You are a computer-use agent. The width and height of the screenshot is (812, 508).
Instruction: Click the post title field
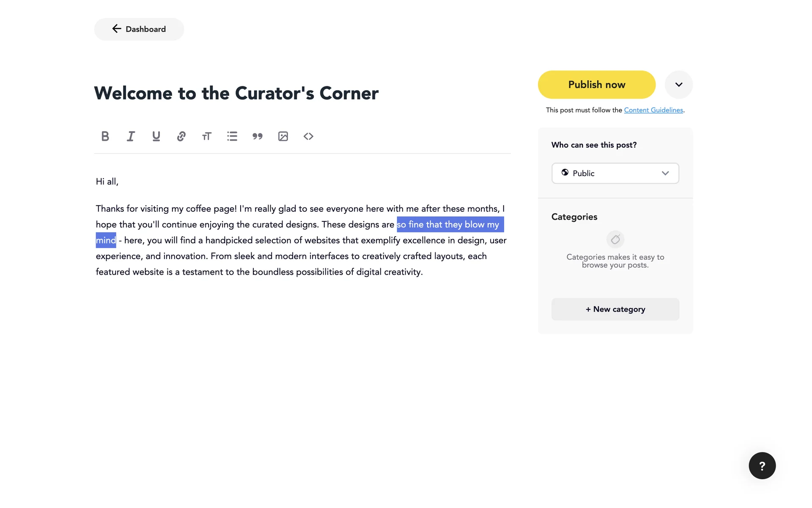click(236, 93)
